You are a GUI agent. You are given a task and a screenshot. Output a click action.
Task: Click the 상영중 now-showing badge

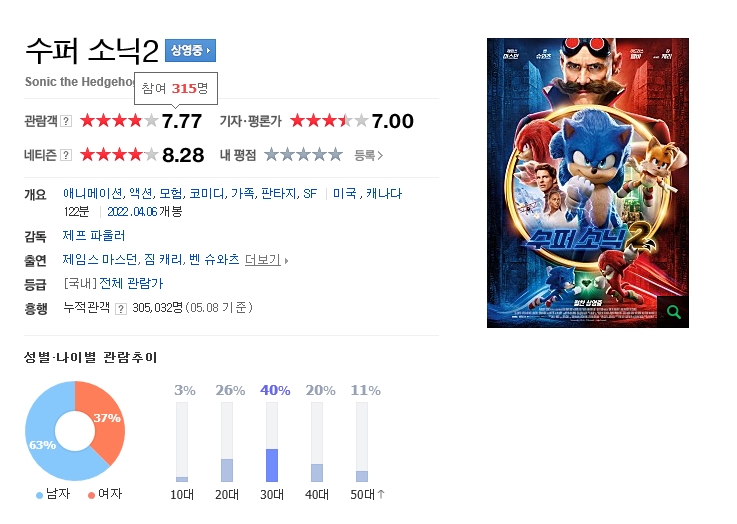click(x=190, y=50)
